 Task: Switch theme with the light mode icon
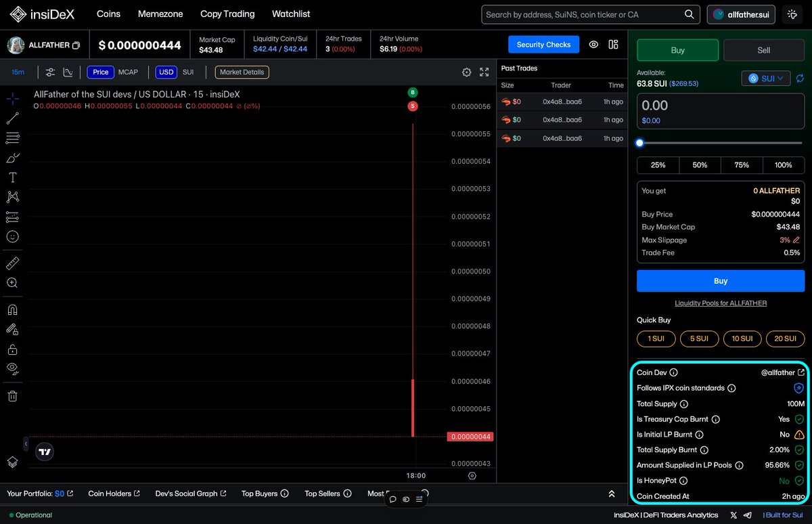(x=792, y=14)
